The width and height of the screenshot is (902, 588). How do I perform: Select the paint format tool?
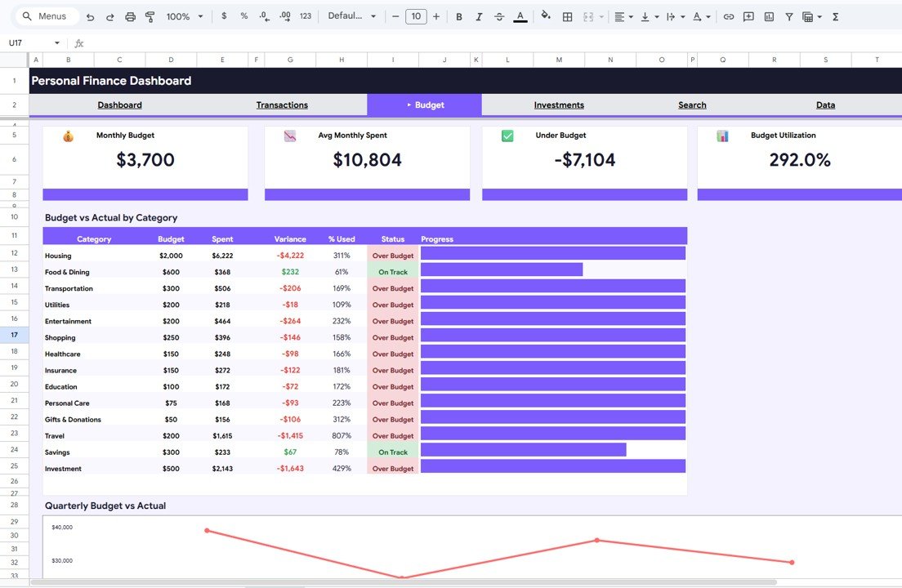tap(150, 16)
